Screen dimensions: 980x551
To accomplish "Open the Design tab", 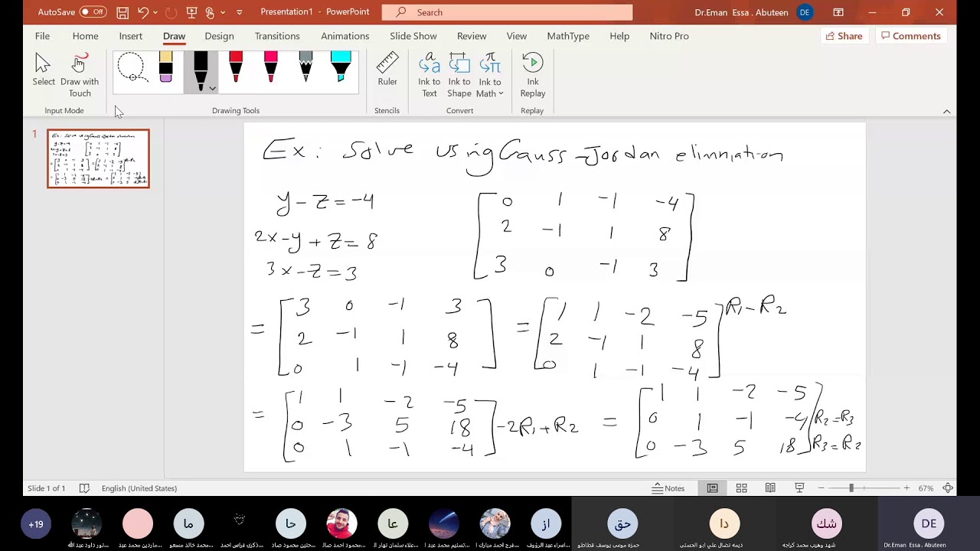I will [219, 36].
